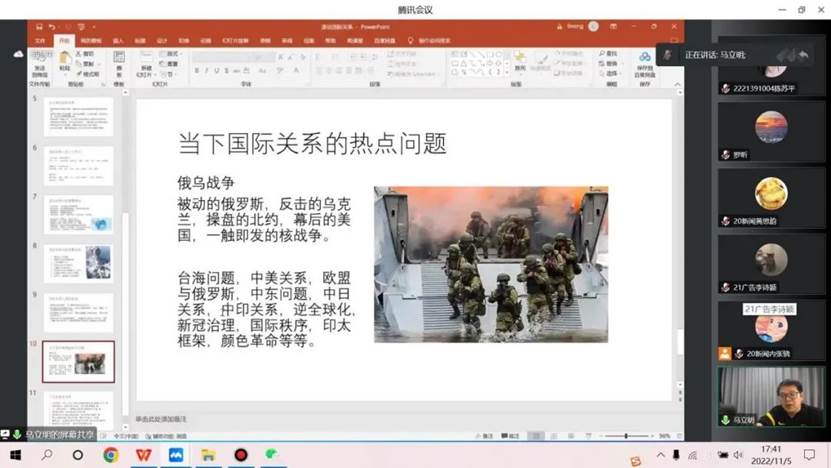This screenshot has height=468, width=831.
Task: Select the highlighted slide 10 thumbnail
Action: point(78,362)
